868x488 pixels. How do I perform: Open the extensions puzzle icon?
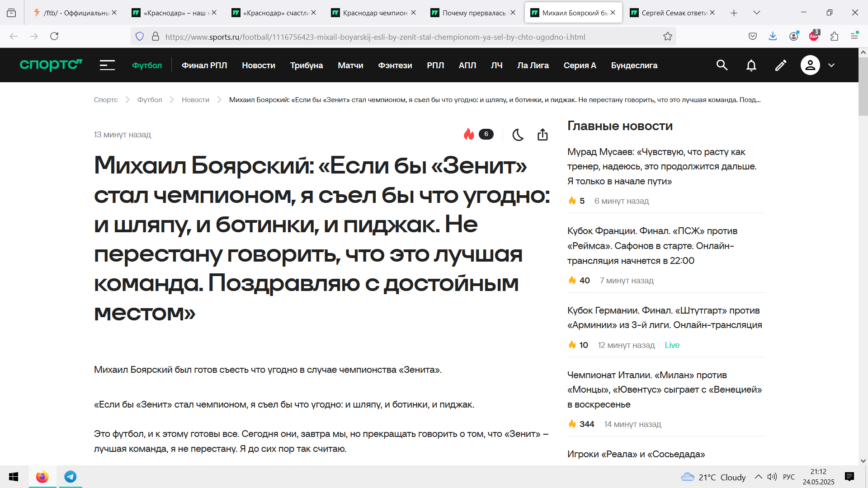(835, 36)
